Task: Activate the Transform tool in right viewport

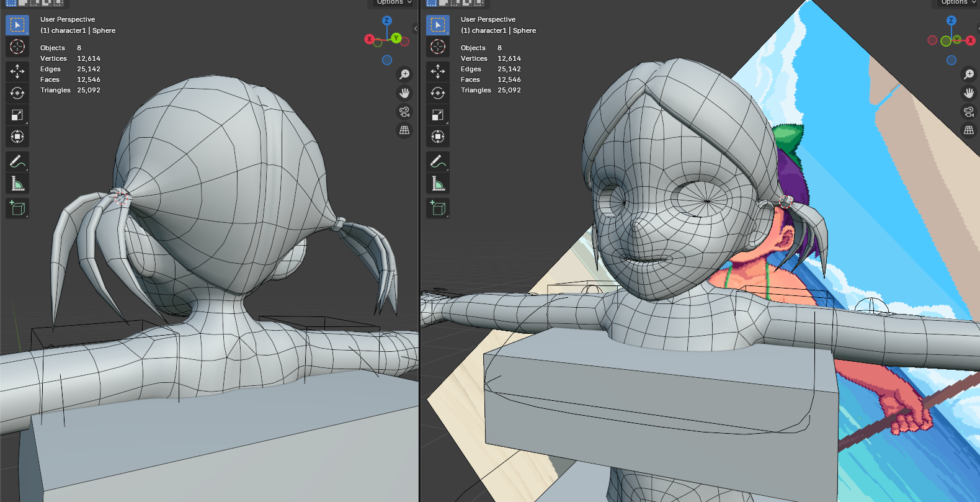Action: (438, 137)
